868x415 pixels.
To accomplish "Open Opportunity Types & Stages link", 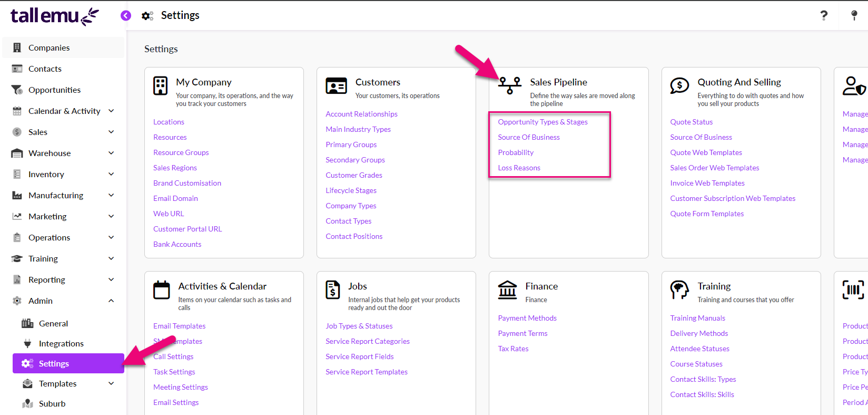I will tap(542, 122).
